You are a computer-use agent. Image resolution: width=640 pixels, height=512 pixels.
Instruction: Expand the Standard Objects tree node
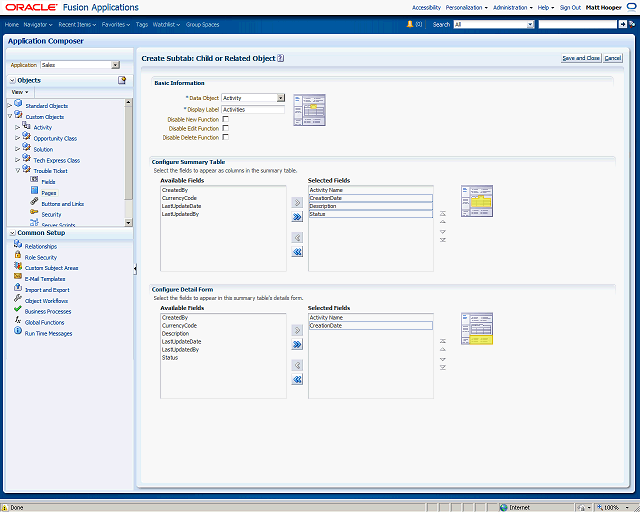[x=10, y=106]
